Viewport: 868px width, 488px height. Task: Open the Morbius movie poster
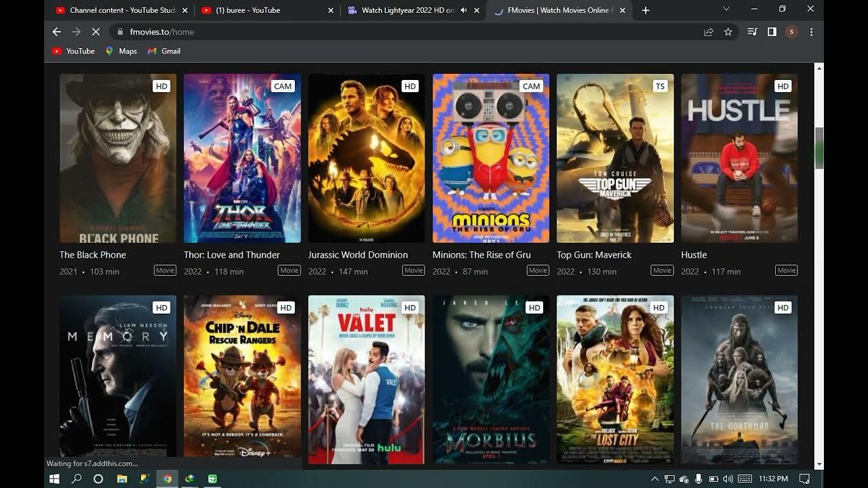(491, 380)
